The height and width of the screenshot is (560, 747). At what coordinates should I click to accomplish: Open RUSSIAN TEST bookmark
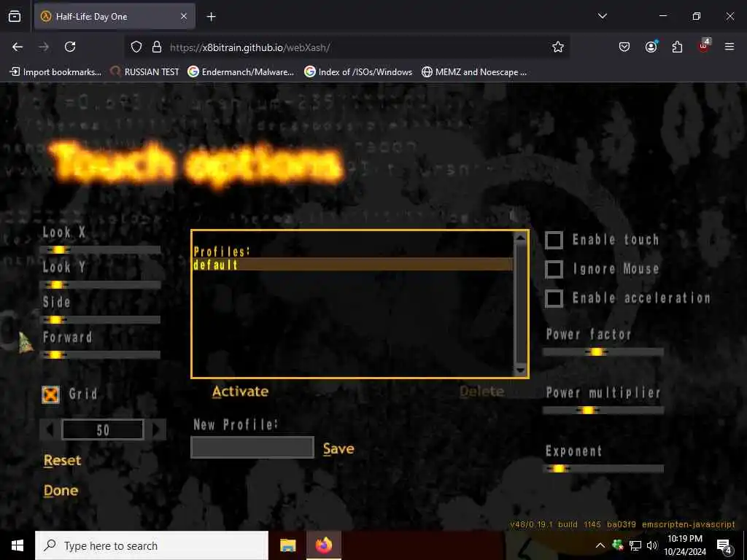point(145,72)
